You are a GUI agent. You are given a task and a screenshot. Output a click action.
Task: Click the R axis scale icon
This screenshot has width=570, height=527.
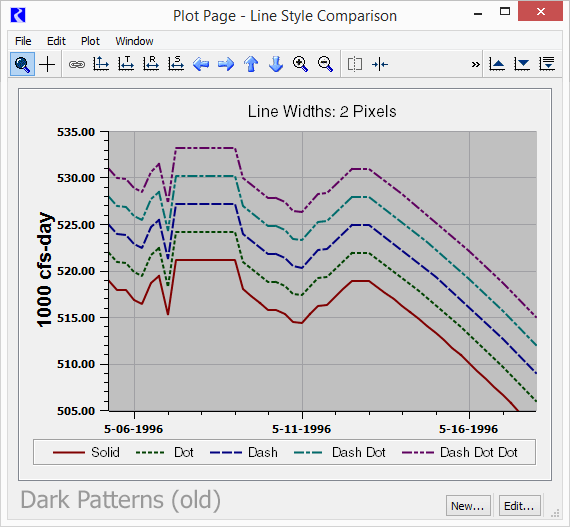click(x=151, y=64)
